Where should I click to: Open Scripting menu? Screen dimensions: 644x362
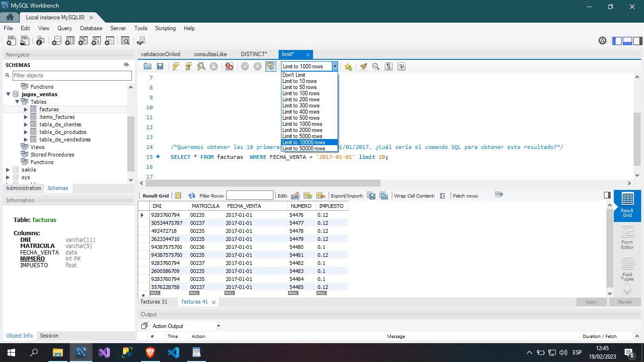165,28
